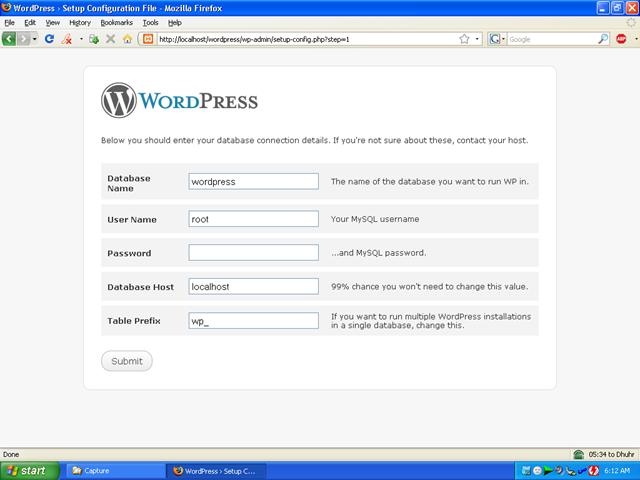Click the 'If you want to run multiple WordPress' text
Image resolution: width=640 pixels, height=480 pixels.
(x=431, y=321)
